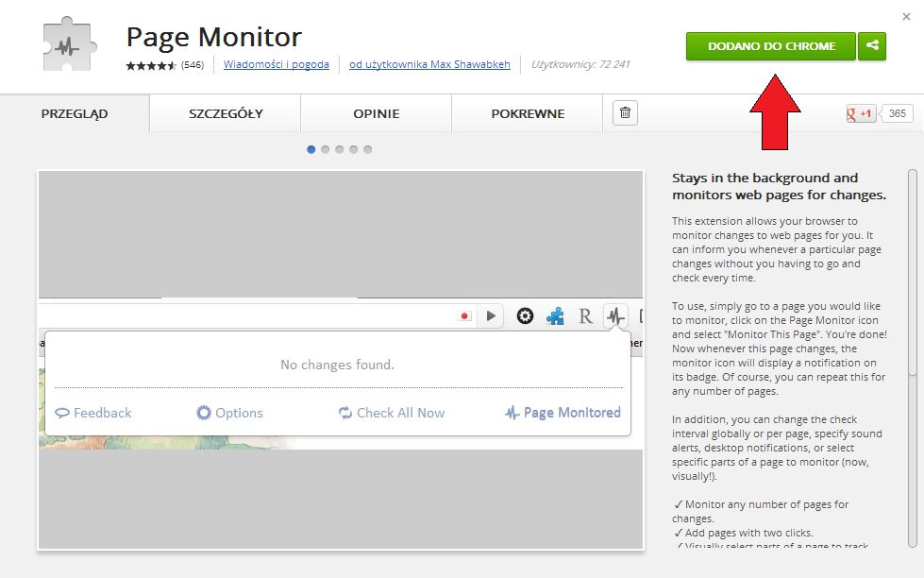Click the Page Monitor puzzle-piece icon

70,44
